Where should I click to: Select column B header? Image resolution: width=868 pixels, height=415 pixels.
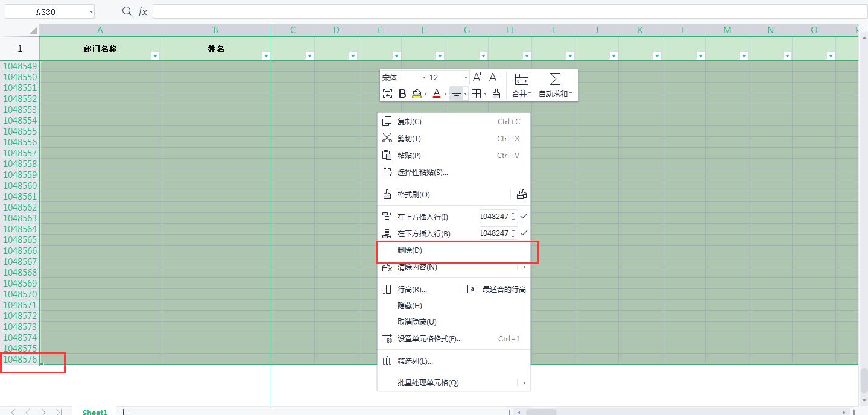pos(216,30)
